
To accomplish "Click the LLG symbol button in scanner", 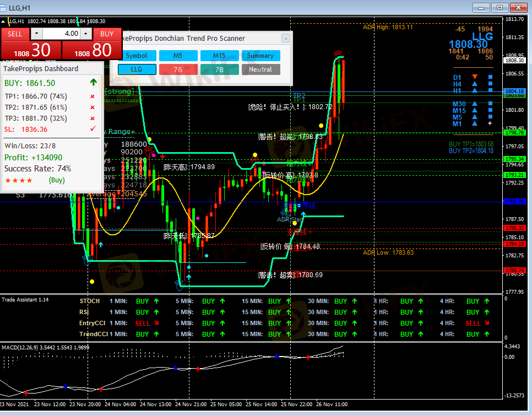I will click(137, 69).
